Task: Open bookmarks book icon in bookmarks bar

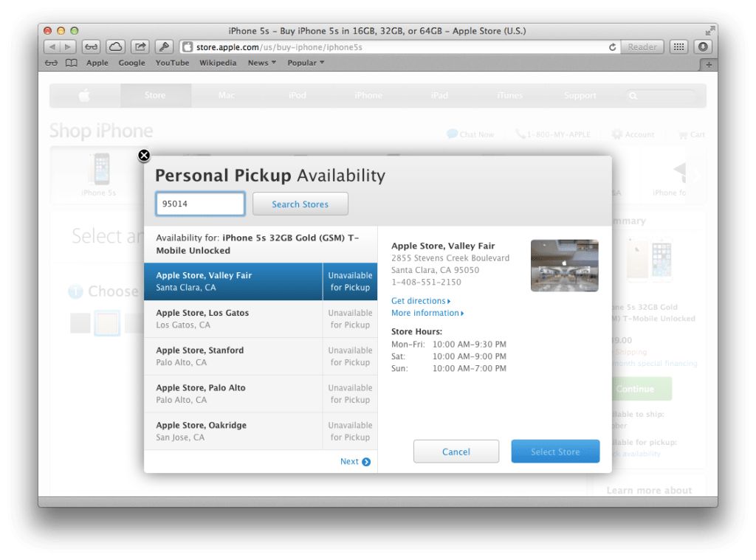Action: tap(72, 63)
